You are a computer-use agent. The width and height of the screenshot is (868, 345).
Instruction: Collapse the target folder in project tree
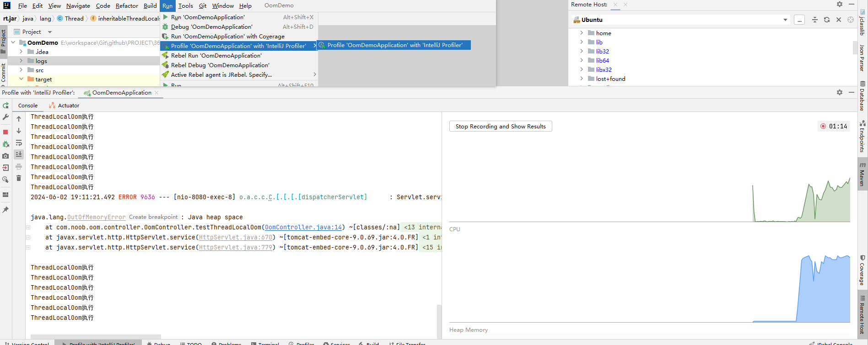tap(21, 79)
